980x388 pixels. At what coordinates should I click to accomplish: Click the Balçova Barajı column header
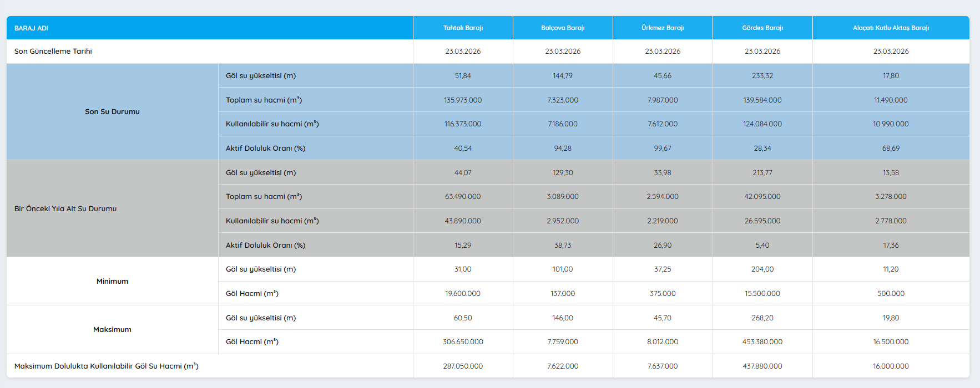(x=563, y=28)
